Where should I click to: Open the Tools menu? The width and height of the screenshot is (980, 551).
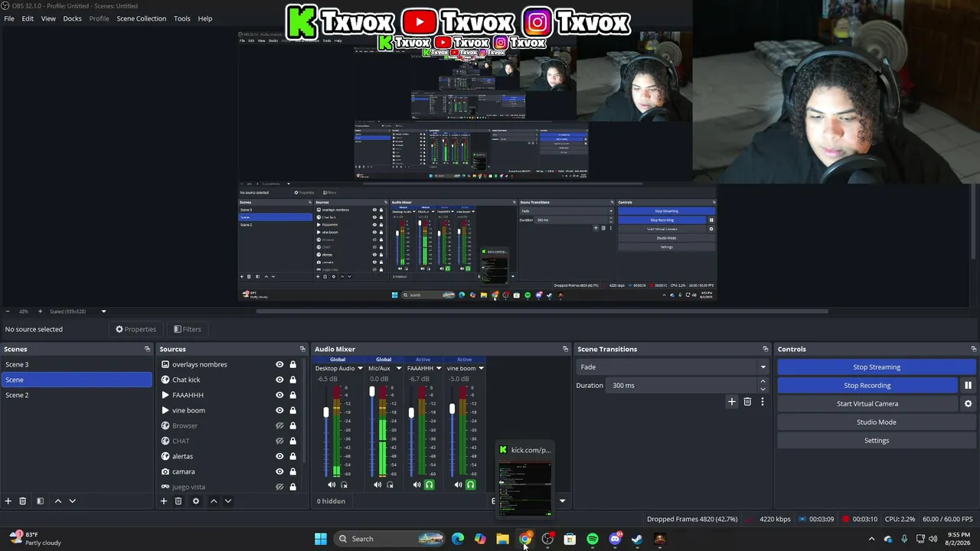tap(182, 18)
